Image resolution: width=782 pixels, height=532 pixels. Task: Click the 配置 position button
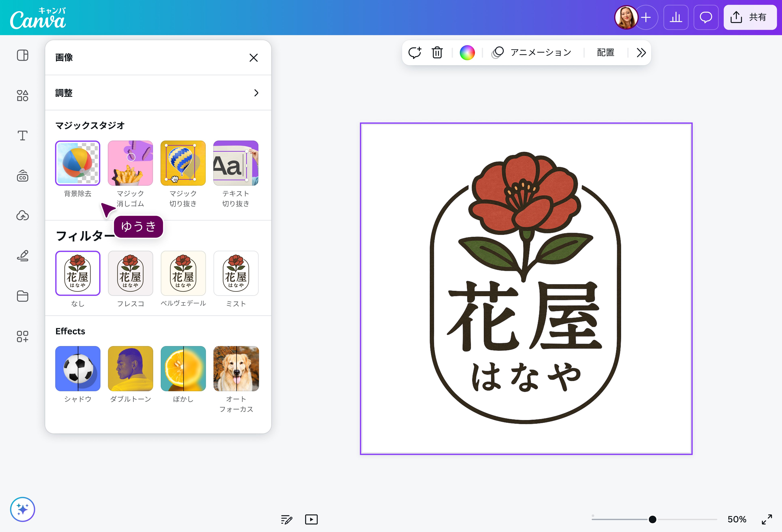pos(605,52)
